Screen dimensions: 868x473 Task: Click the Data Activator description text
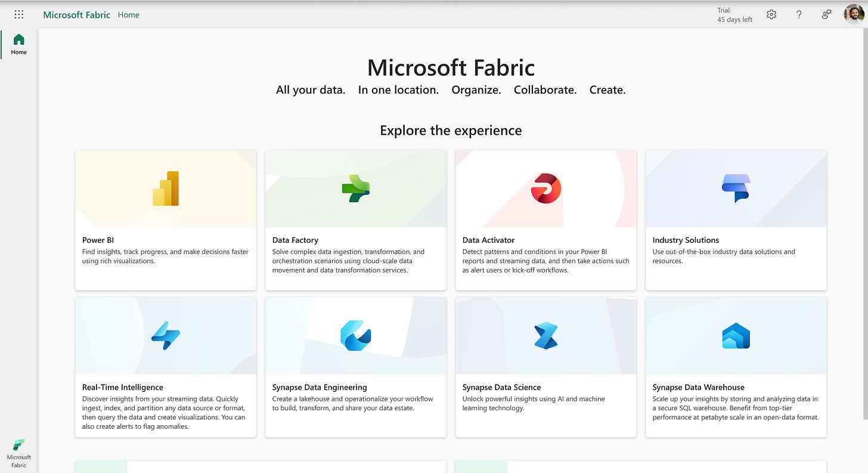tap(546, 261)
